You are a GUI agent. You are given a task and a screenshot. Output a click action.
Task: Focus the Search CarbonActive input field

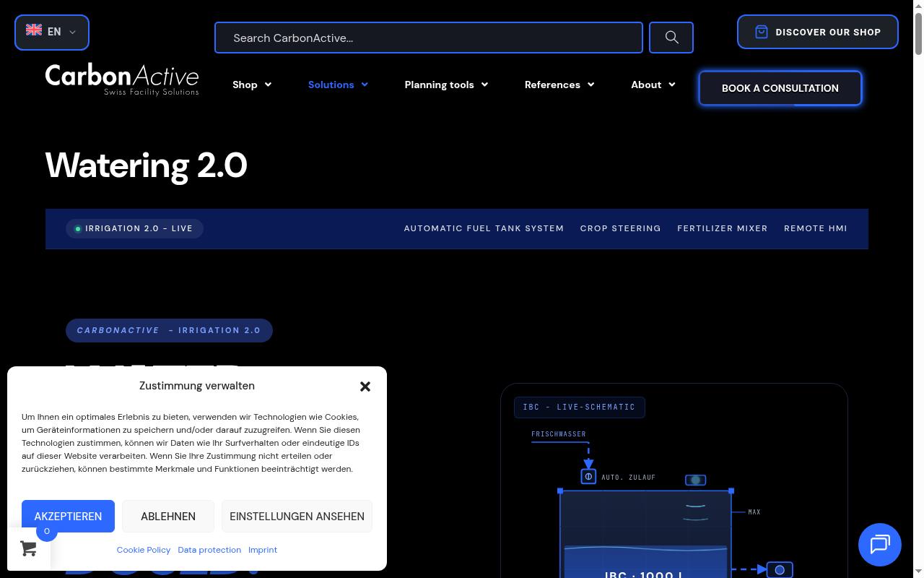[x=429, y=38]
